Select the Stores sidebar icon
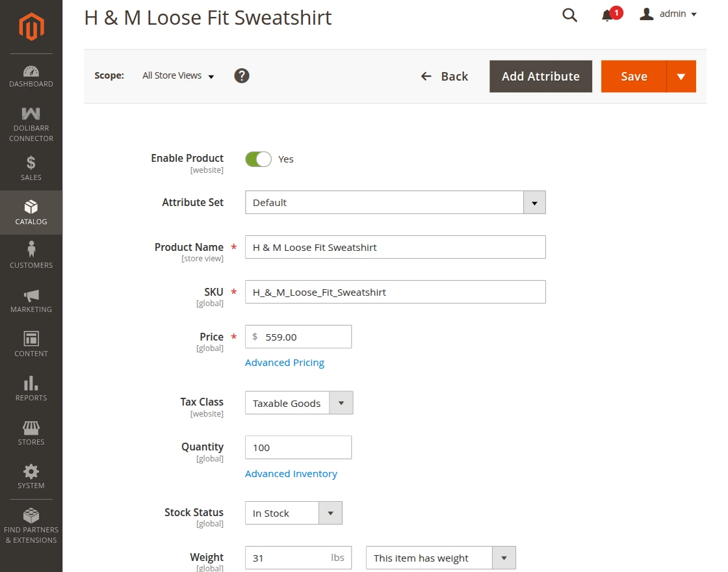 click(x=31, y=432)
